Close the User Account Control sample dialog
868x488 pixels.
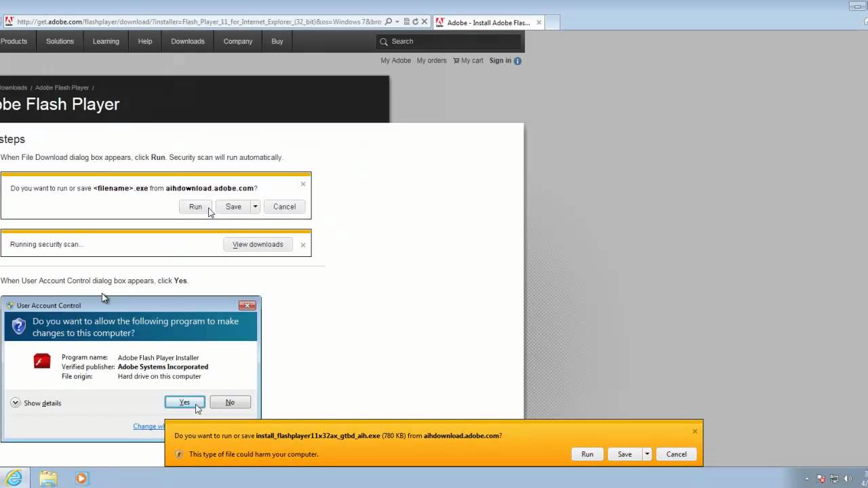tap(248, 305)
